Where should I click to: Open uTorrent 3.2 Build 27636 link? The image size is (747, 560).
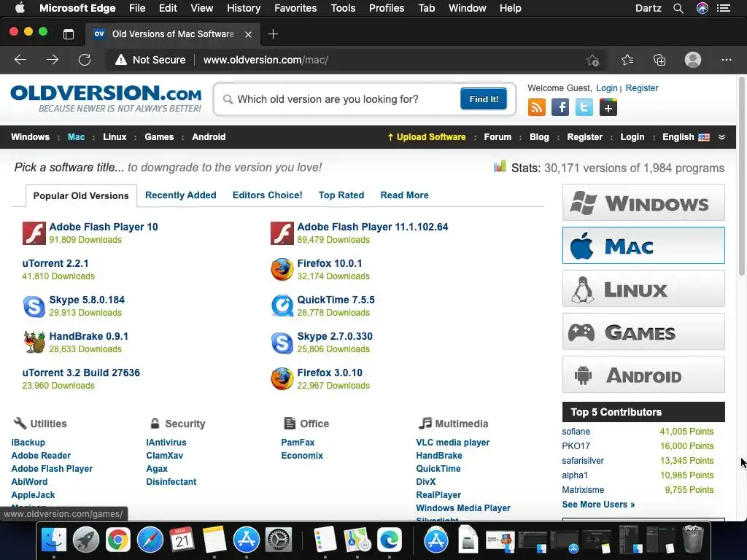click(81, 373)
